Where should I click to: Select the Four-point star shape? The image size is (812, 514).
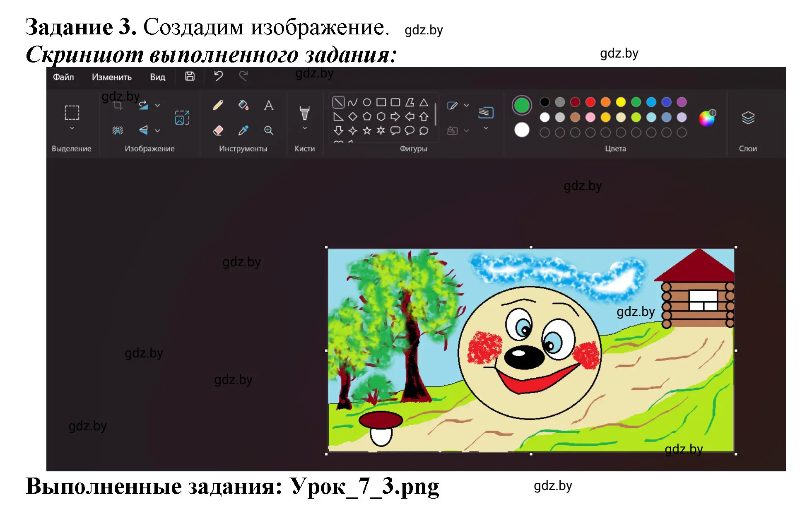pyautogui.click(x=353, y=131)
